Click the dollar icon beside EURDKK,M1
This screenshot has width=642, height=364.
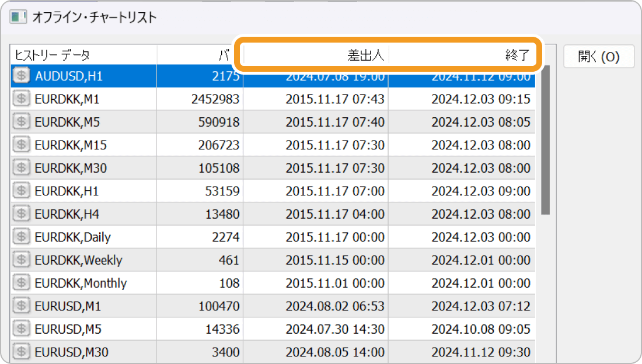[x=22, y=99]
